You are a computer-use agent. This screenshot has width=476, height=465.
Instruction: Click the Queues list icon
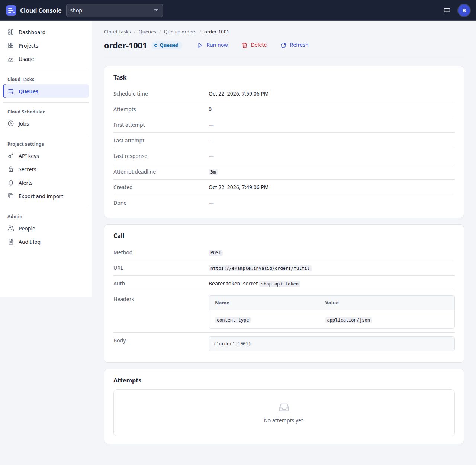[11, 91]
